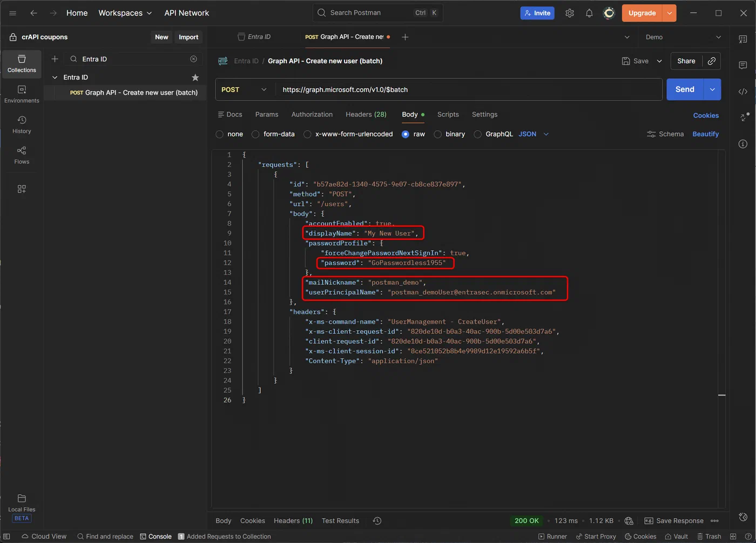Screen dimensions: 756x543
Task: Open the Send button dropdown arrow
Action: [712, 90]
